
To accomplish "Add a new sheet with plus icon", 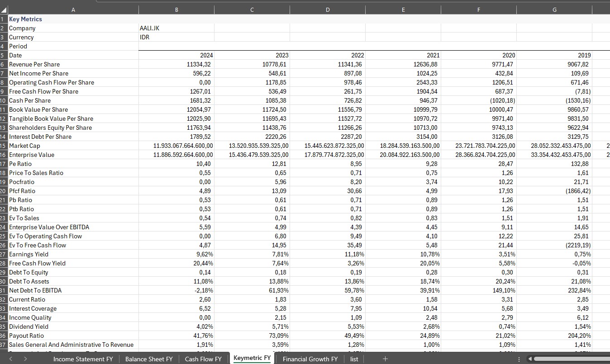I will tap(385, 359).
